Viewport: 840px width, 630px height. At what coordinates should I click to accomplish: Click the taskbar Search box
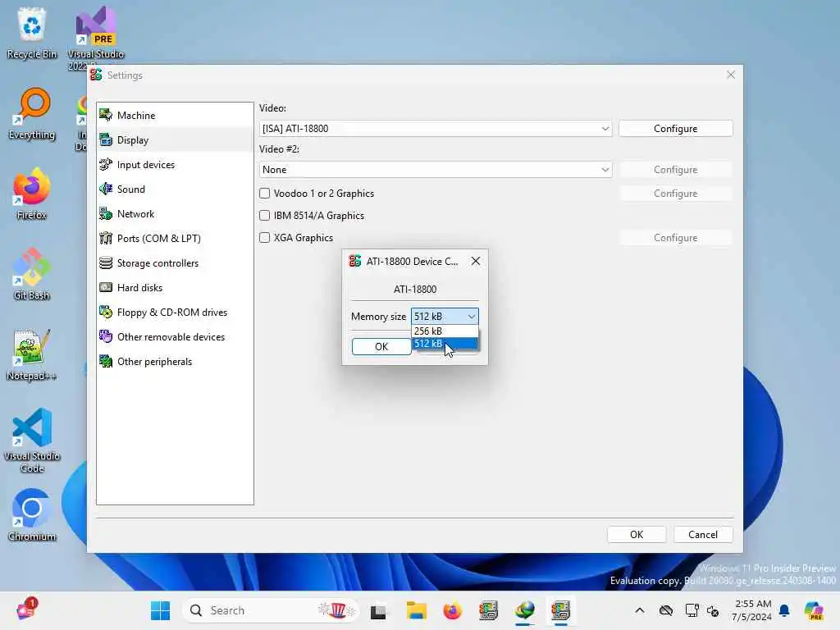tap(271, 610)
